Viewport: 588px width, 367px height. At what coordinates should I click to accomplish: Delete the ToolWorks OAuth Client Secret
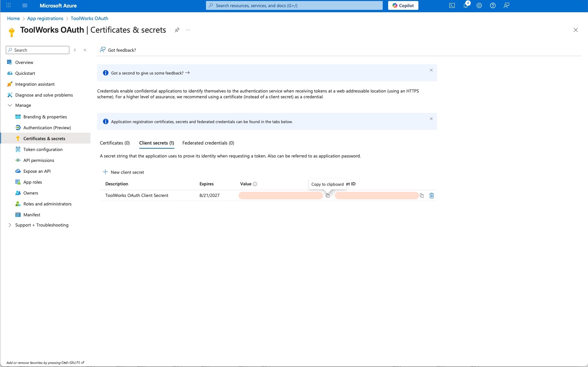coord(432,196)
